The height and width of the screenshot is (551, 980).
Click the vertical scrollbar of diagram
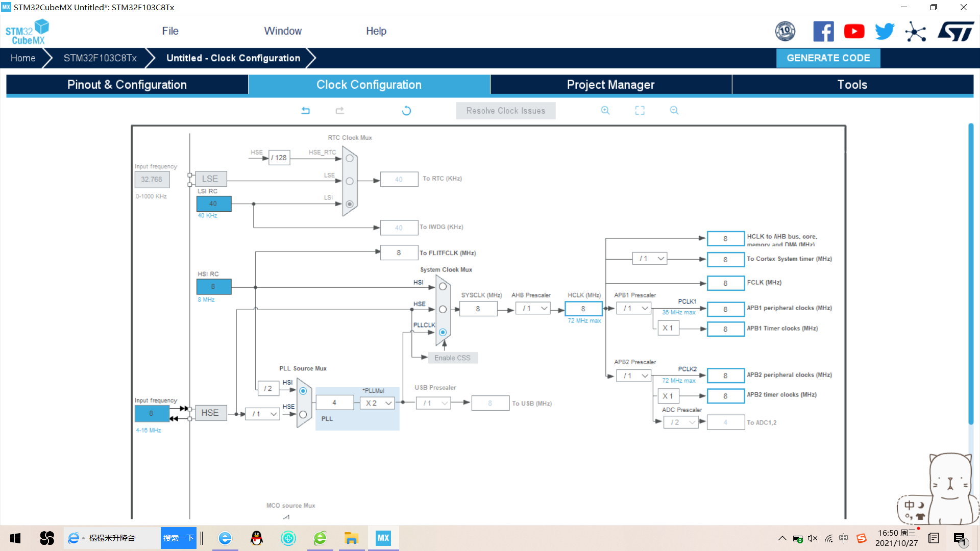(971, 273)
